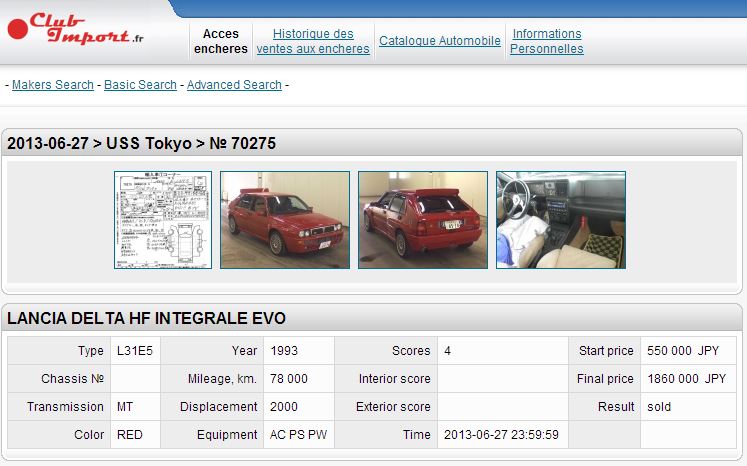Click the start price 550 000 JPY cell
The height and width of the screenshot is (466, 747).
(686, 351)
